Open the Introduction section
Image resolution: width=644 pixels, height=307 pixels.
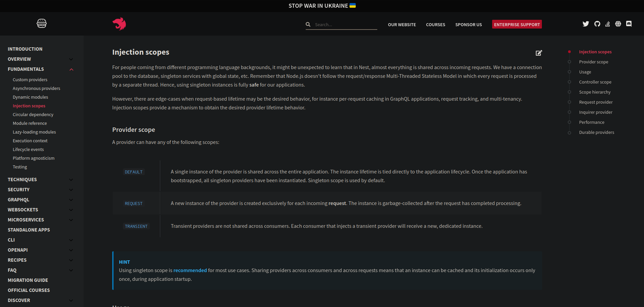coord(25,49)
